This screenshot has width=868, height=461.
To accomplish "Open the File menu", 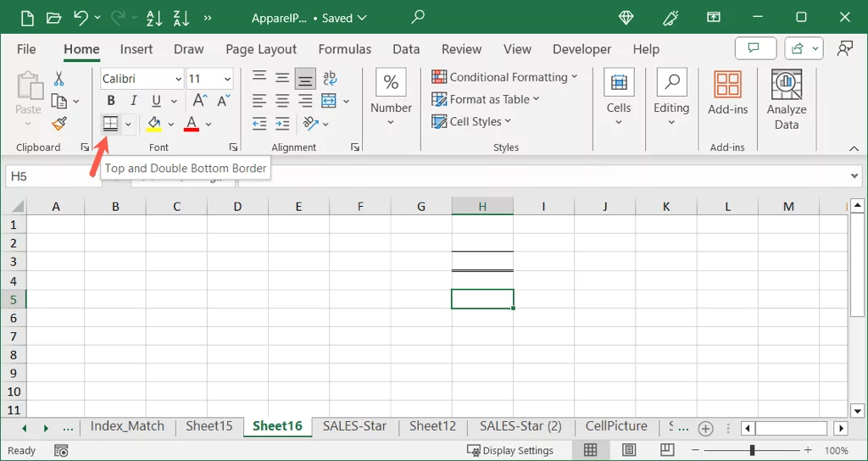I will point(26,49).
